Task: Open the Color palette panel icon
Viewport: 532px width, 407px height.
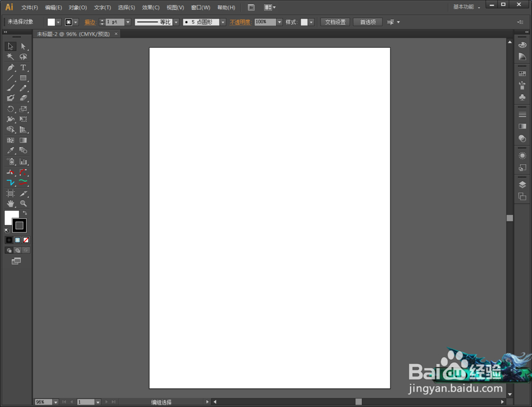Action: pyautogui.click(x=522, y=45)
